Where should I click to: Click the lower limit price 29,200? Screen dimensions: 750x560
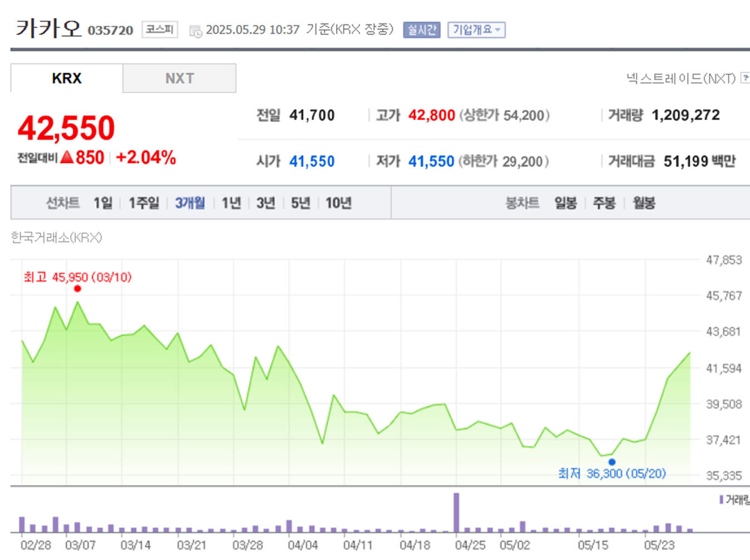(x=522, y=161)
